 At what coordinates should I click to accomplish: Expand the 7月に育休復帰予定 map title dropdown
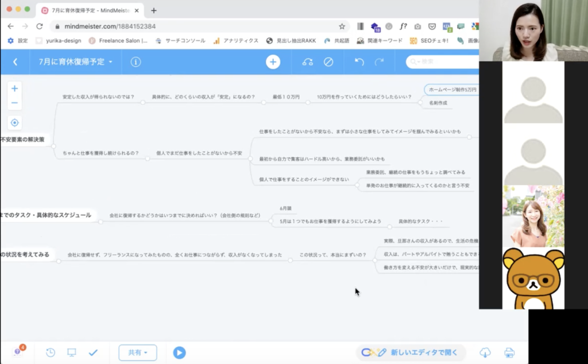click(x=76, y=62)
